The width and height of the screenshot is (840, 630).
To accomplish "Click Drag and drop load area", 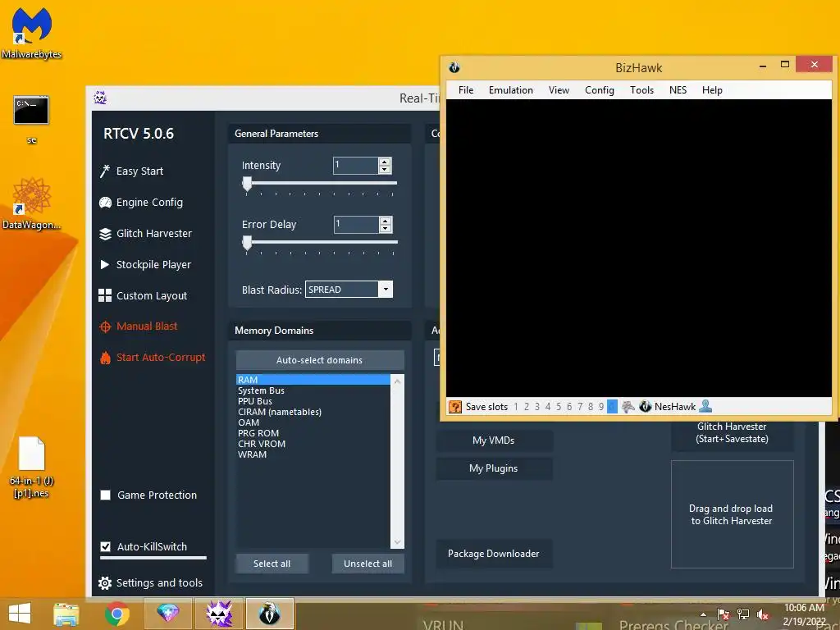I will click(732, 514).
